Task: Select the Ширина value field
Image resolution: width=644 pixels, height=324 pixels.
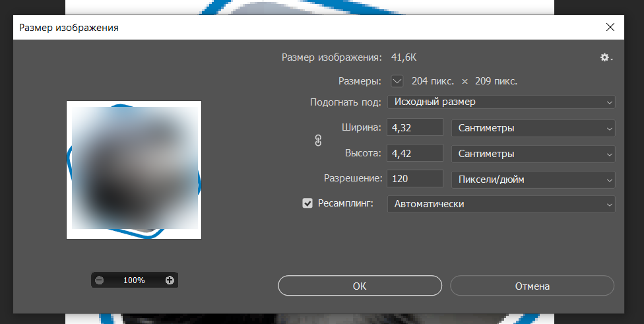Action: pos(415,127)
